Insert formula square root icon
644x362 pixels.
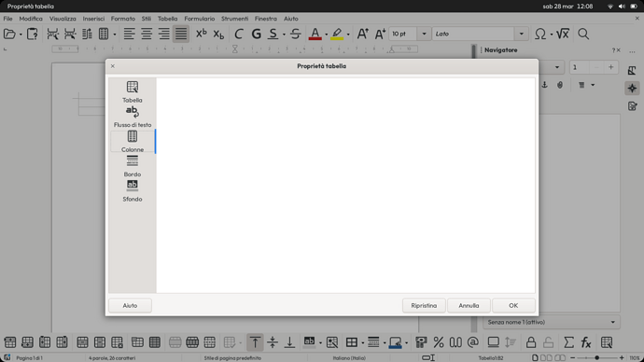tap(563, 34)
